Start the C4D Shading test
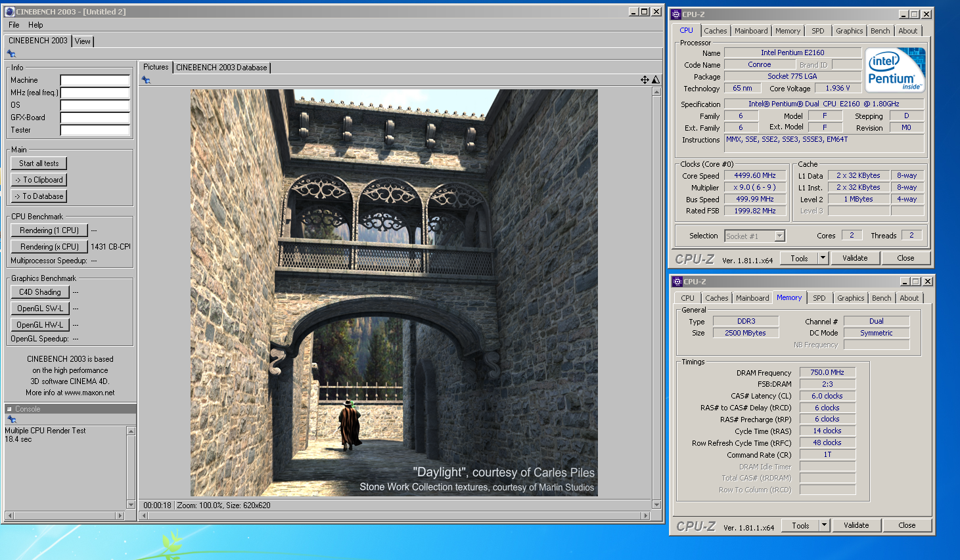 coord(40,292)
